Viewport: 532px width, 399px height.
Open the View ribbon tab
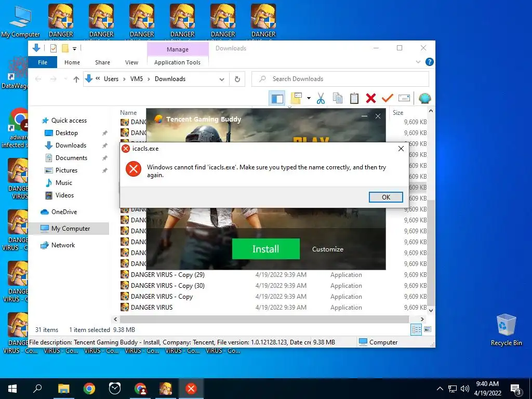coord(131,62)
